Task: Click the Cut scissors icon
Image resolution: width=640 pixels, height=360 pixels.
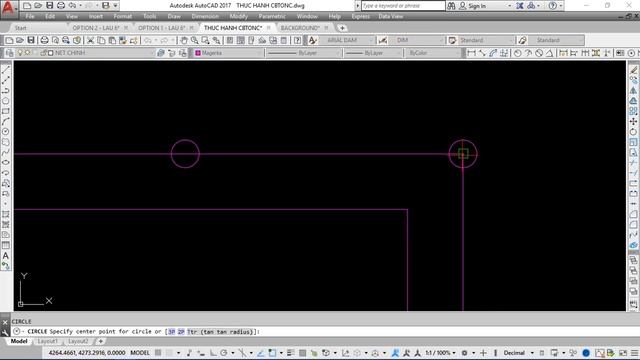Action: tap(91, 40)
